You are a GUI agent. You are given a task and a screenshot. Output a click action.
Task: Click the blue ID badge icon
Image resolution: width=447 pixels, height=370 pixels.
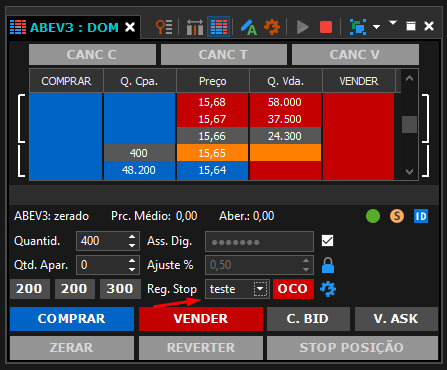click(421, 216)
